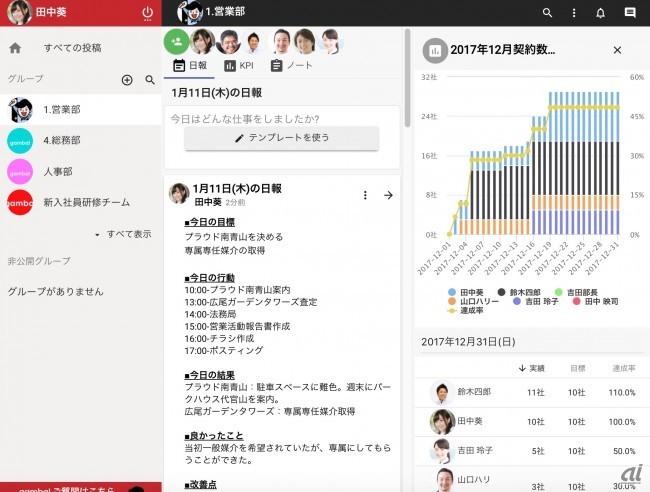Add a new group with plus icon
This screenshot has width=650, height=492.
point(127,80)
